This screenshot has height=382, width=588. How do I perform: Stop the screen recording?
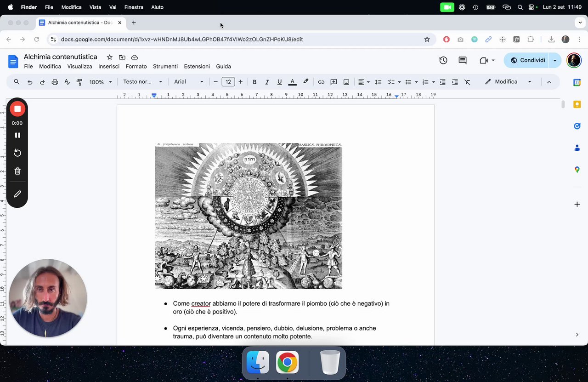click(17, 109)
